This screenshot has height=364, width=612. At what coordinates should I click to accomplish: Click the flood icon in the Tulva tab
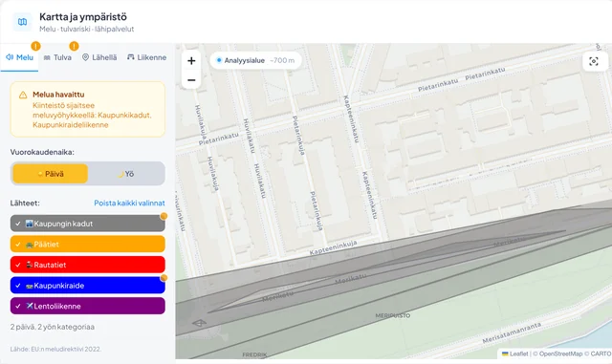47,57
